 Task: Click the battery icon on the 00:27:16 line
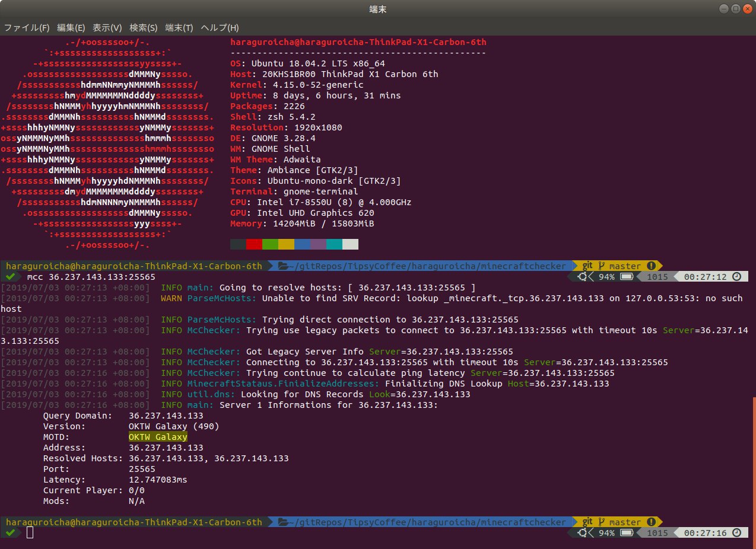(626, 533)
